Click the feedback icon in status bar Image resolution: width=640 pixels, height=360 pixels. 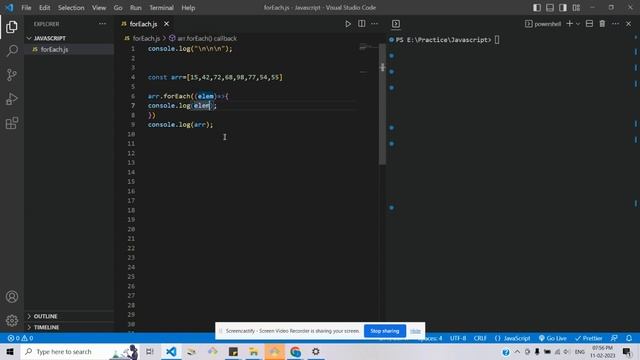pyautogui.click(x=614, y=338)
